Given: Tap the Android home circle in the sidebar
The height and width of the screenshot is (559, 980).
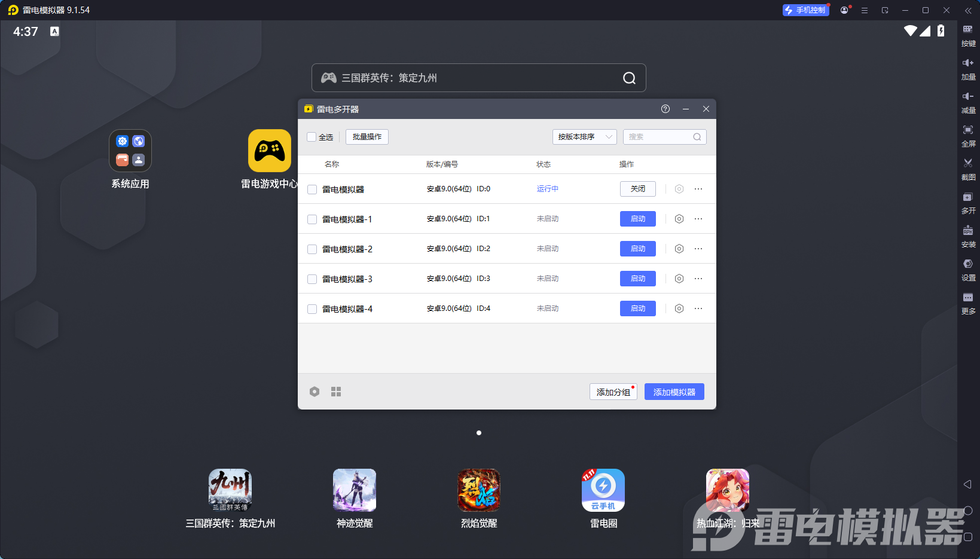Looking at the screenshot, I should tap(968, 511).
